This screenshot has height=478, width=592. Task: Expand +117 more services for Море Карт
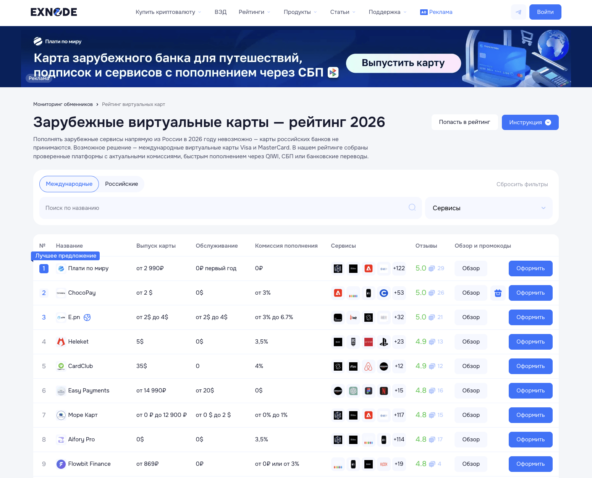399,415
